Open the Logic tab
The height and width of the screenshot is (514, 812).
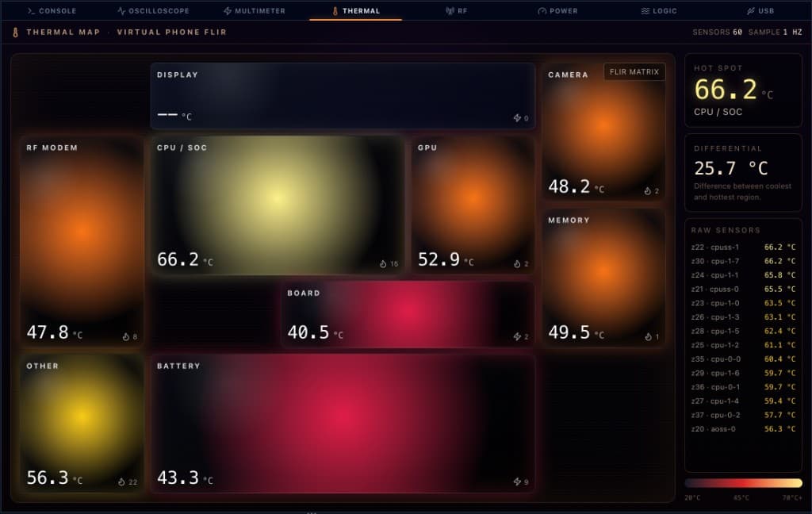[x=659, y=11]
